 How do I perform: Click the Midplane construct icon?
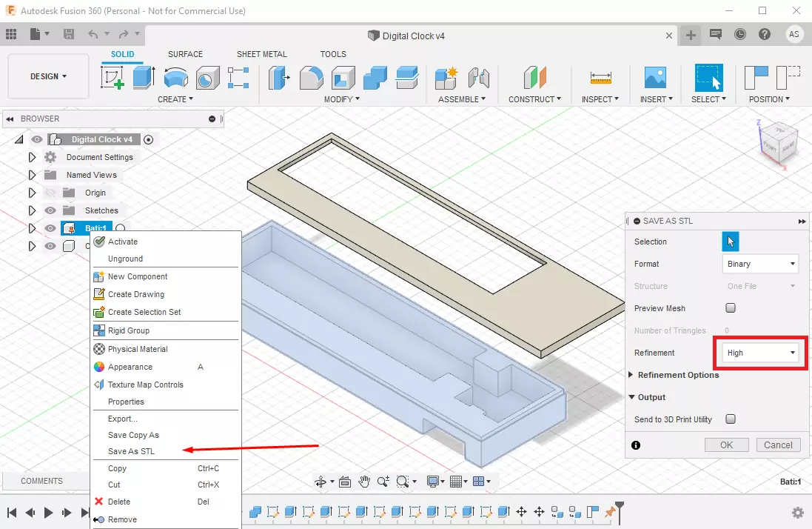click(x=535, y=78)
